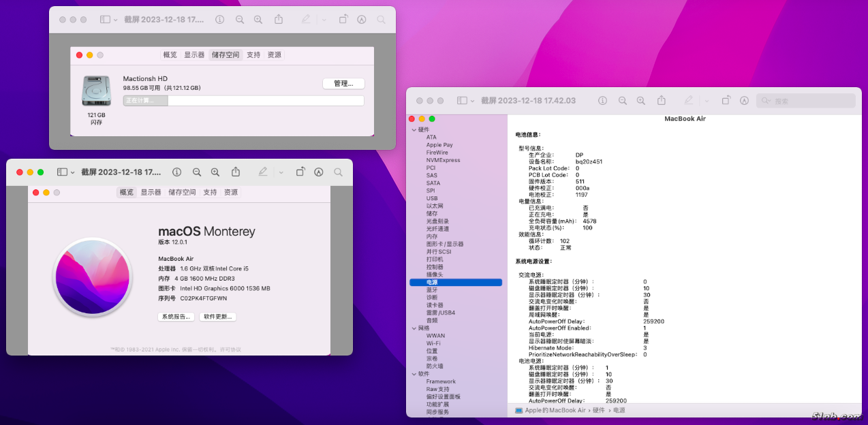The height and width of the screenshot is (425, 868).
Task: Open inspector in the 17.42.03 Preview window
Action: [x=602, y=100]
